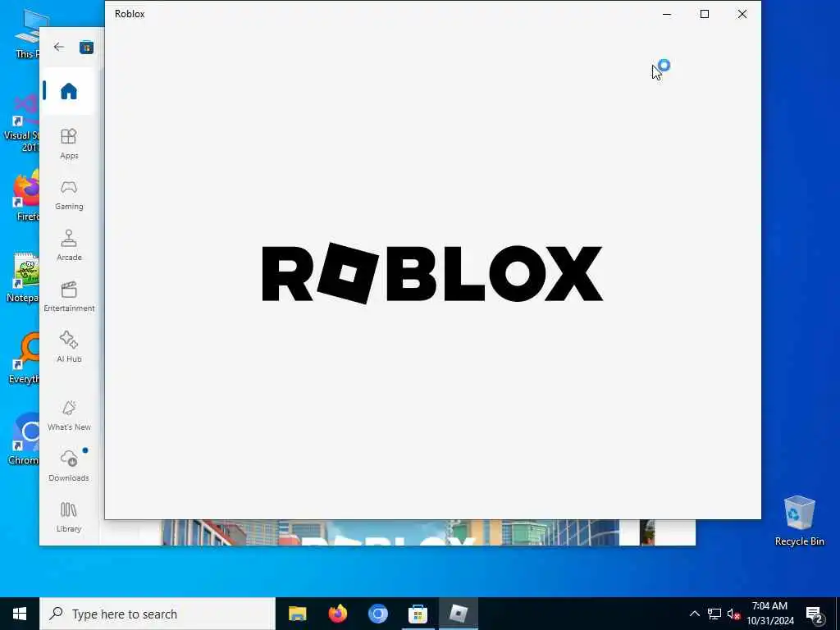Screen dimensions: 840x630
Task: Maximize the Roblox window
Action: pos(705,15)
